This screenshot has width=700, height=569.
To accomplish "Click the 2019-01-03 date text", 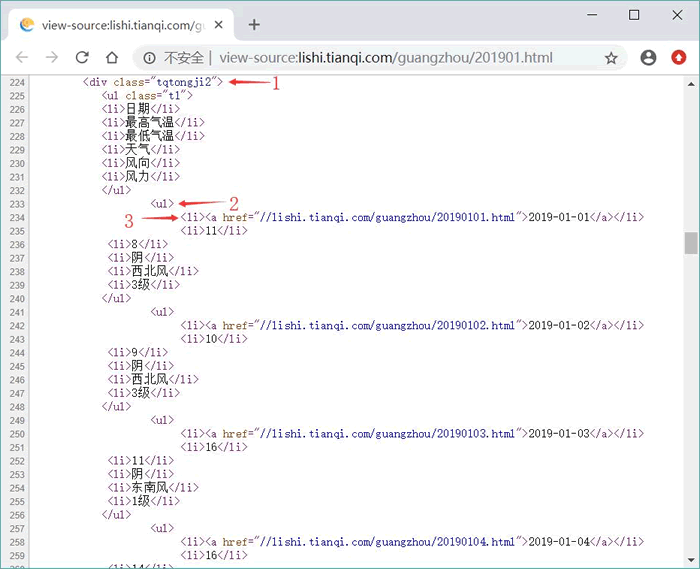I will (559, 433).
